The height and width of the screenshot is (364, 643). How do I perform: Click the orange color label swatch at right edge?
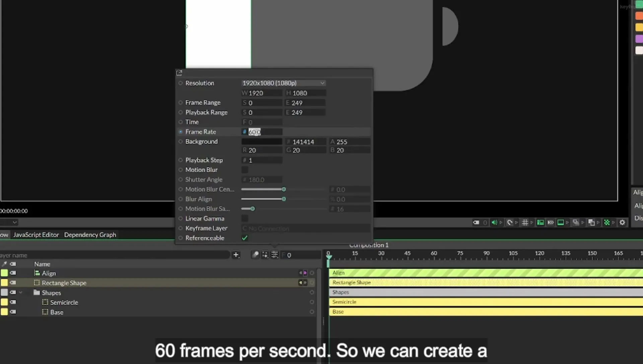(x=639, y=16)
